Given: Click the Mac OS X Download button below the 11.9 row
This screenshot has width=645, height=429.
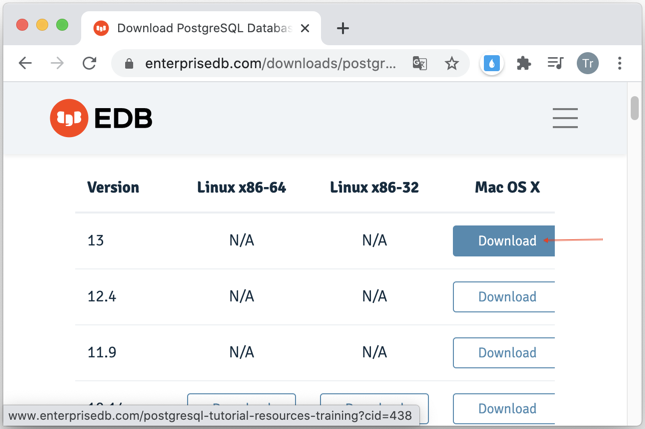Looking at the screenshot, I should point(504,408).
